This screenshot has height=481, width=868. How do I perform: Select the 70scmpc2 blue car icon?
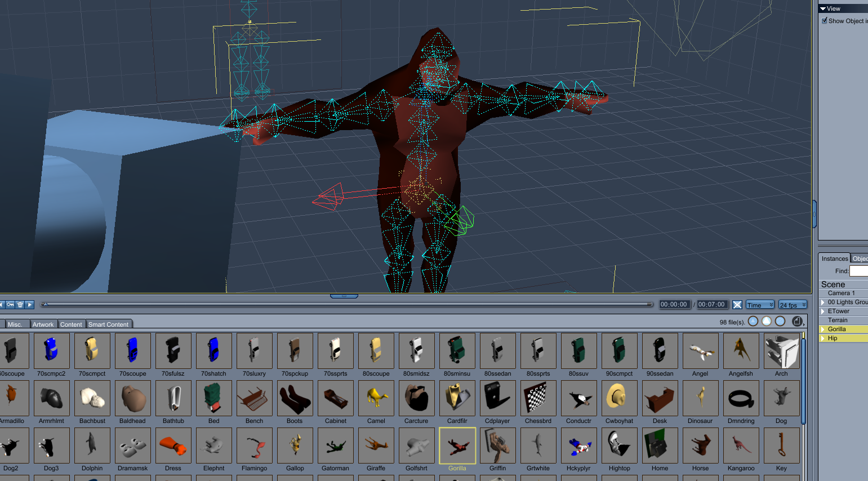pyautogui.click(x=51, y=351)
